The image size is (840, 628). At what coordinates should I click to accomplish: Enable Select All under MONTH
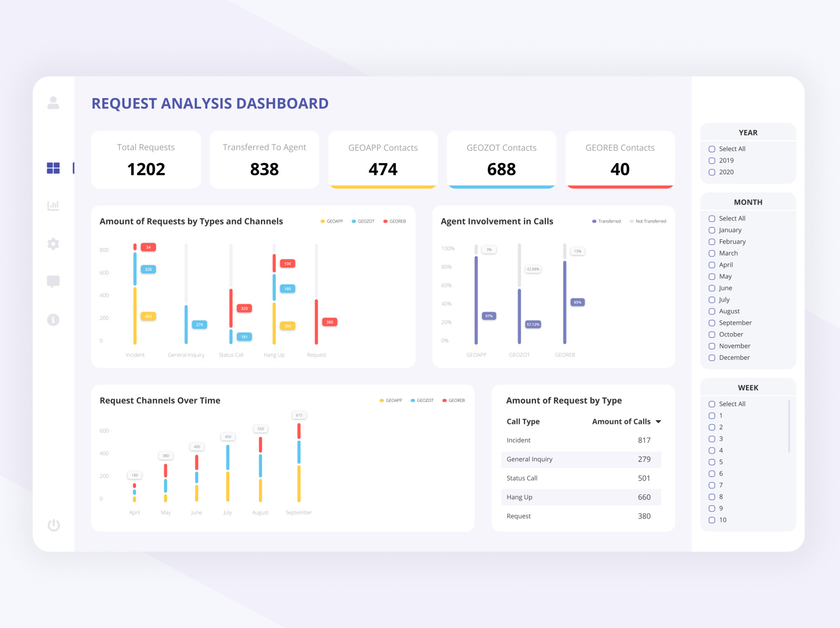[x=712, y=218]
